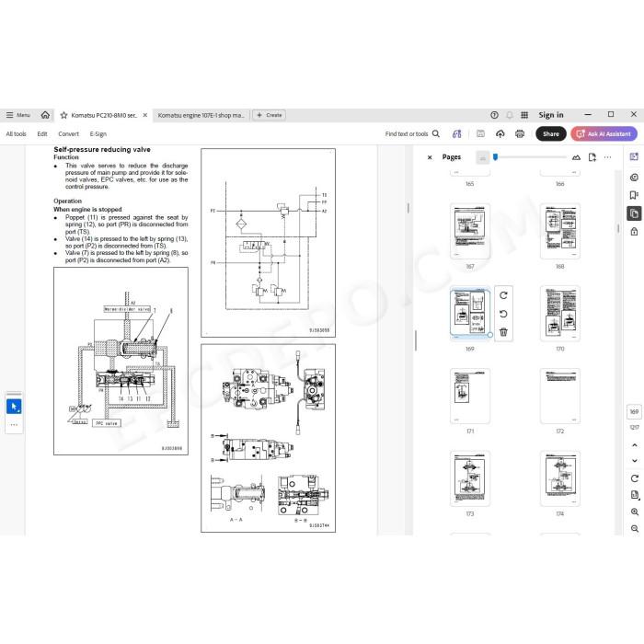Zoom out with magnifier minus icon

634,529
